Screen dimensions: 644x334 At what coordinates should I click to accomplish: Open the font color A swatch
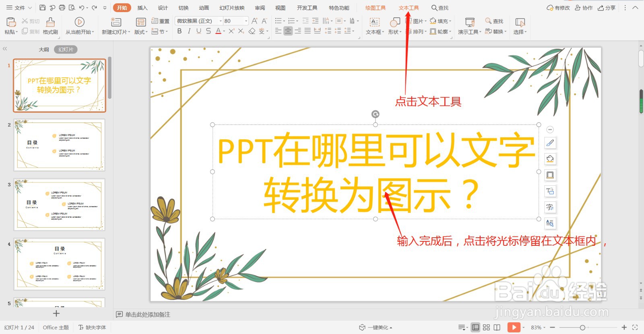[218, 31]
